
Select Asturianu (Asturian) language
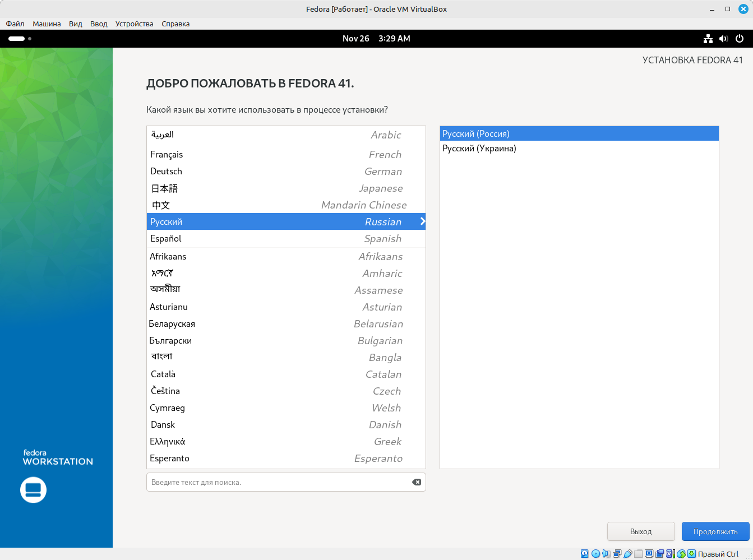coord(286,307)
